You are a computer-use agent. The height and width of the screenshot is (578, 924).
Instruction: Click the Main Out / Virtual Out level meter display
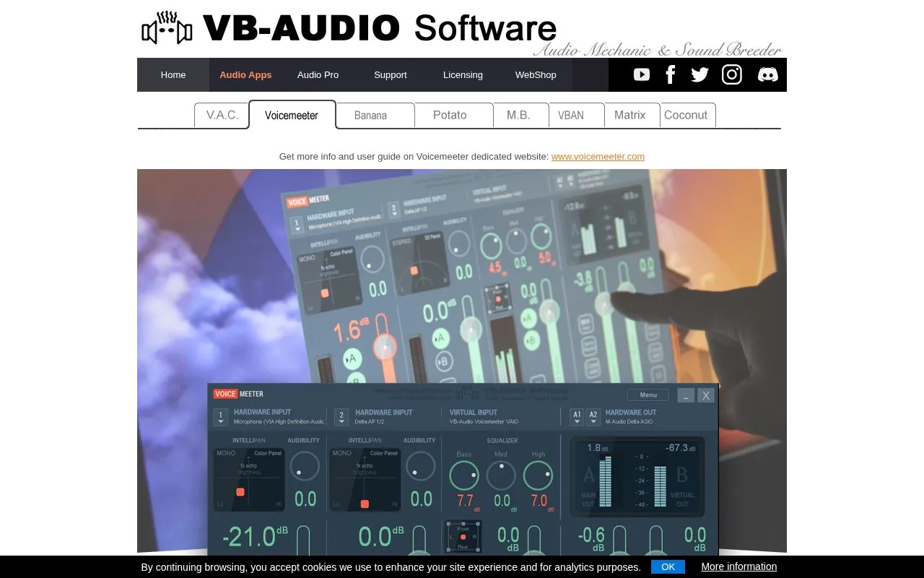[x=637, y=476]
